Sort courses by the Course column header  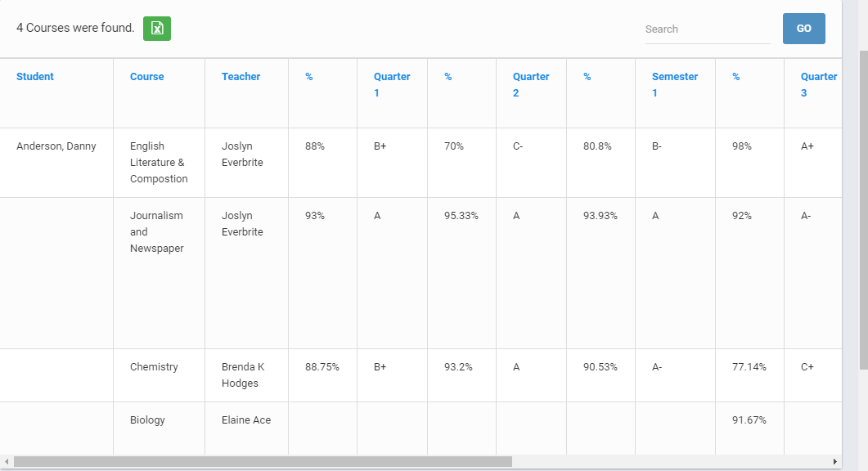tap(147, 76)
